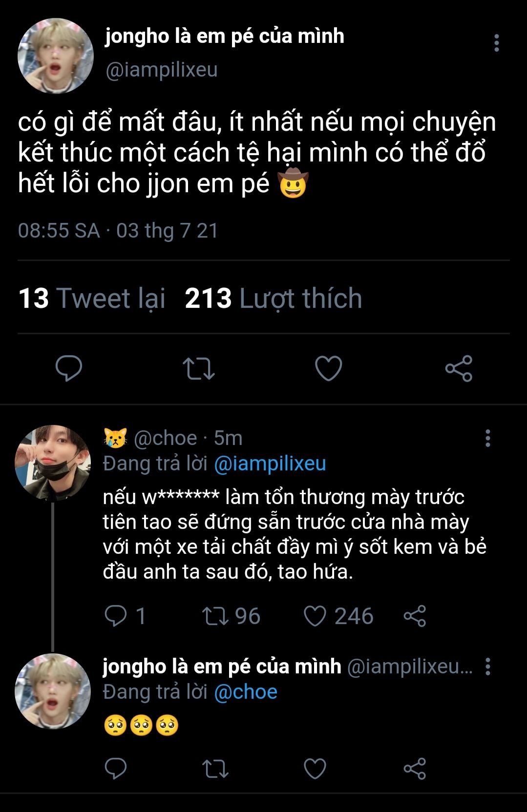Reply to @choe's tweet

[x=116, y=616]
